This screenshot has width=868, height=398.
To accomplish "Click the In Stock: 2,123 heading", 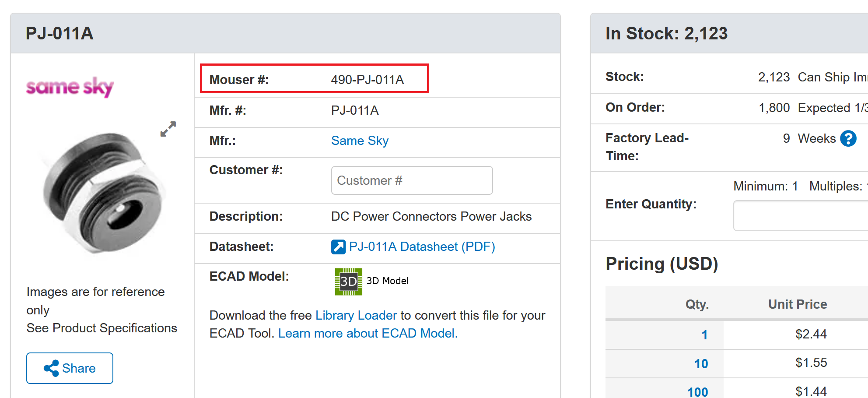I will tap(666, 33).
